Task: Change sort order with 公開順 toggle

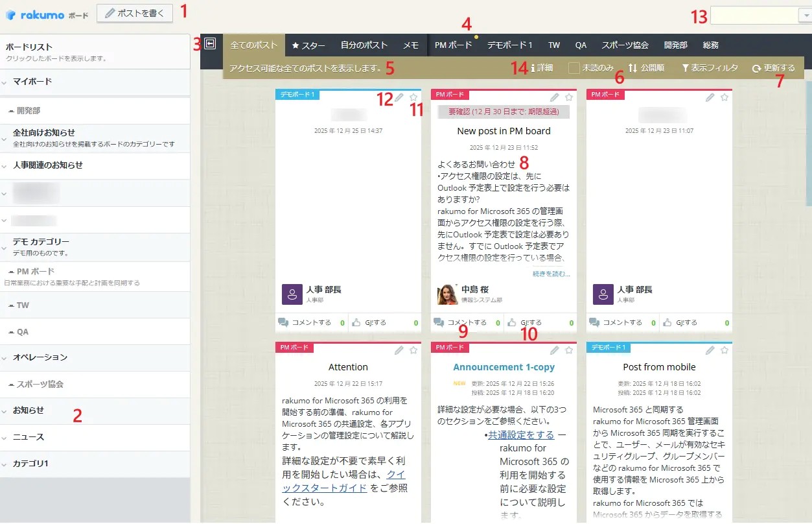Action: [646, 67]
